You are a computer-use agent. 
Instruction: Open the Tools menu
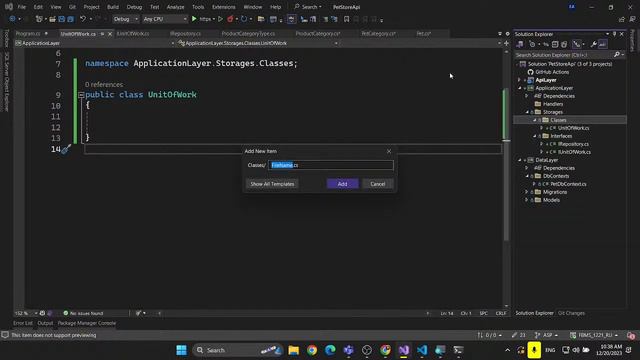(198, 7)
